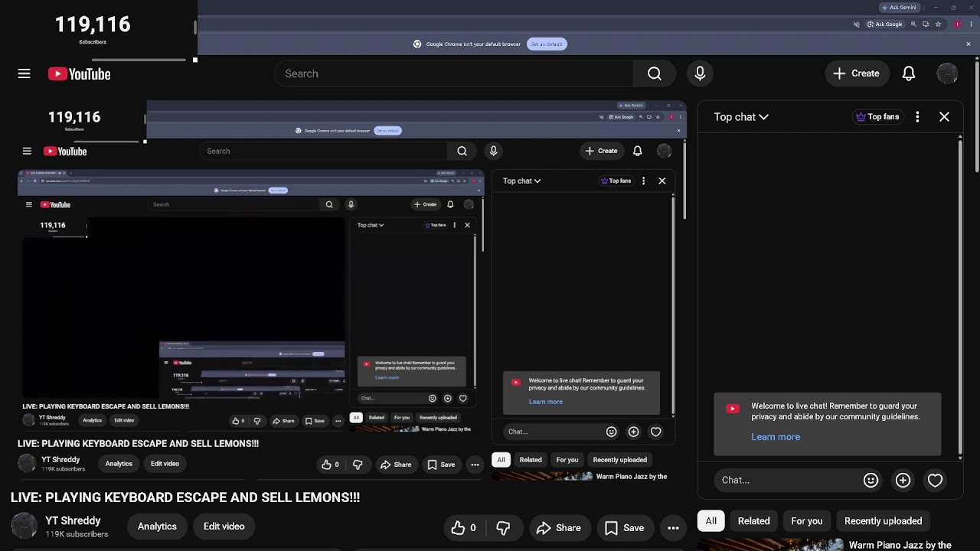Click the largest Warm Piano Jazz by the title

[x=900, y=545]
